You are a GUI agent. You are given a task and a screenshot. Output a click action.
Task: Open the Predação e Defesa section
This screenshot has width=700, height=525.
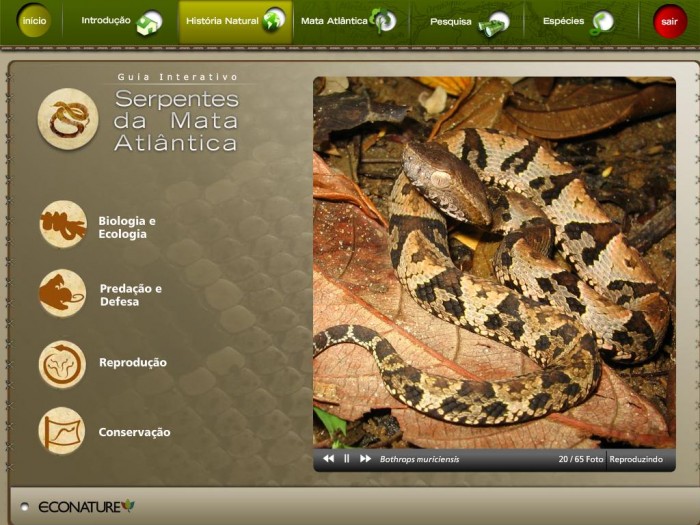[130, 295]
